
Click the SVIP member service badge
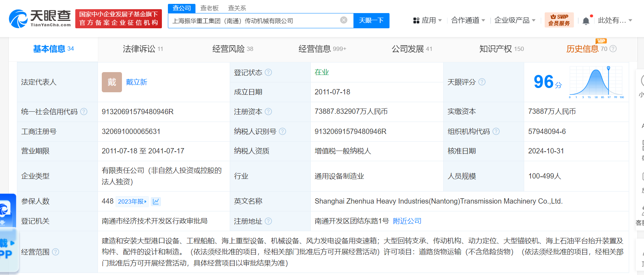tap(559, 20)
